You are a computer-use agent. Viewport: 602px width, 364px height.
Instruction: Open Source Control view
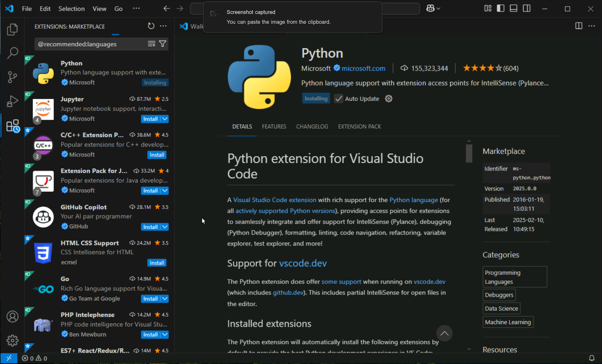[x=12, y=77]
